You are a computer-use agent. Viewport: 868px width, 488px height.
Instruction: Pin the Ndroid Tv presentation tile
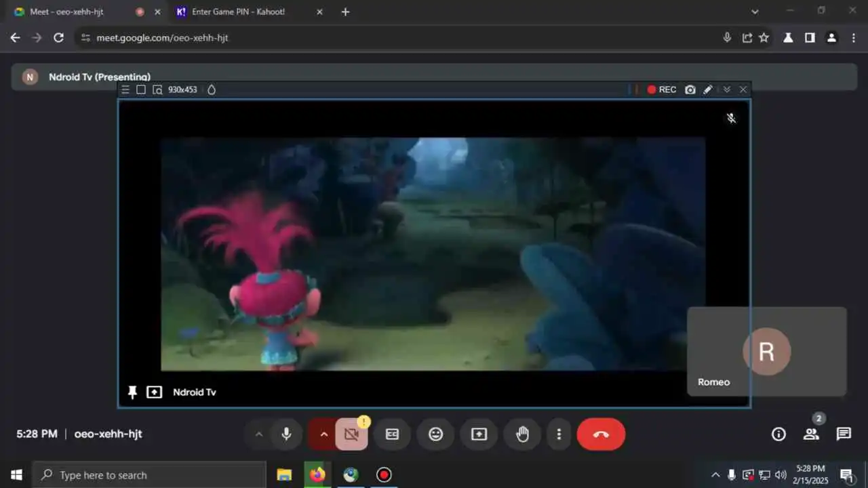coord(132,392)
